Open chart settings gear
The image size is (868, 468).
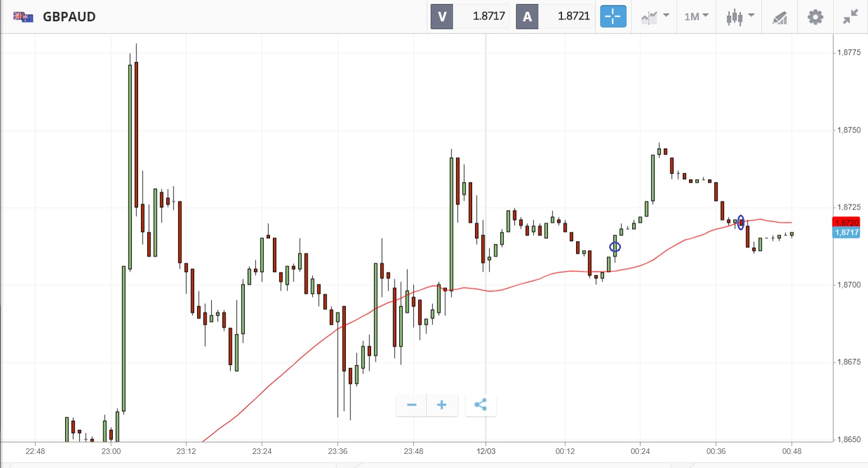(815, 17)
